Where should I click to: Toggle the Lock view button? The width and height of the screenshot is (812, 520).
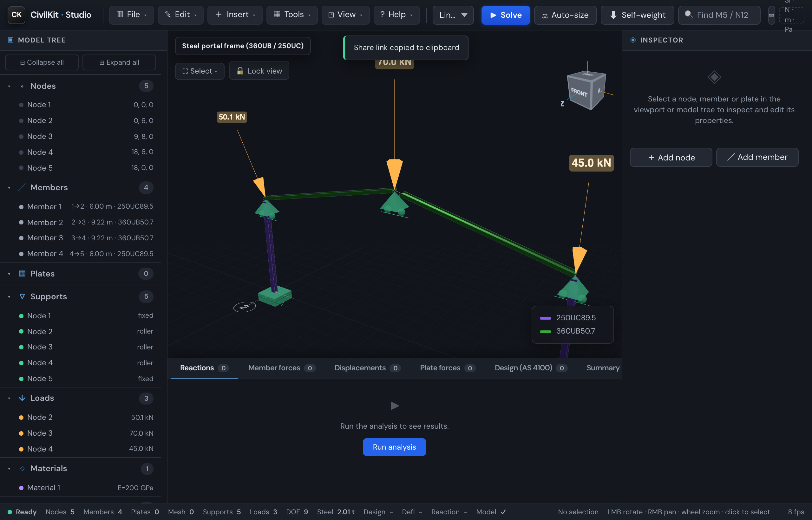point(259,71)
